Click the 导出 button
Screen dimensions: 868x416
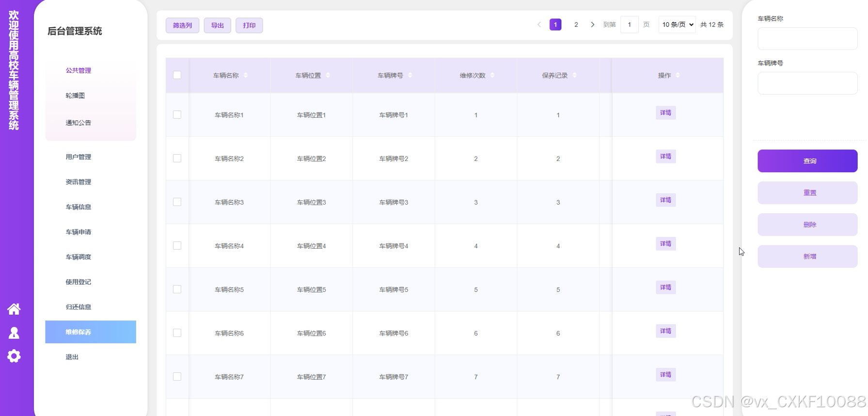(218, 25)
